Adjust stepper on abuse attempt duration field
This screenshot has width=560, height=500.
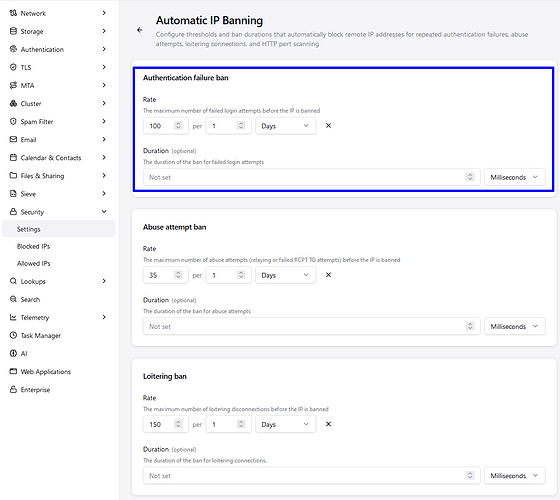[x=470, y=326]
